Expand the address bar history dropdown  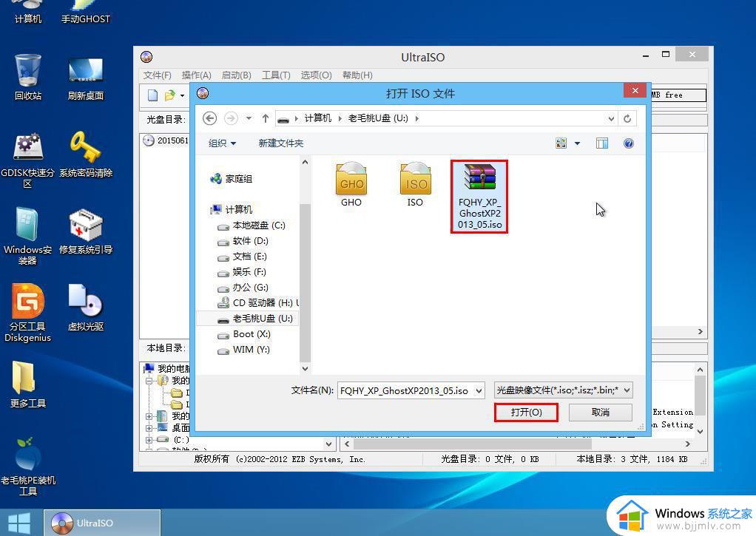point(611,118)
